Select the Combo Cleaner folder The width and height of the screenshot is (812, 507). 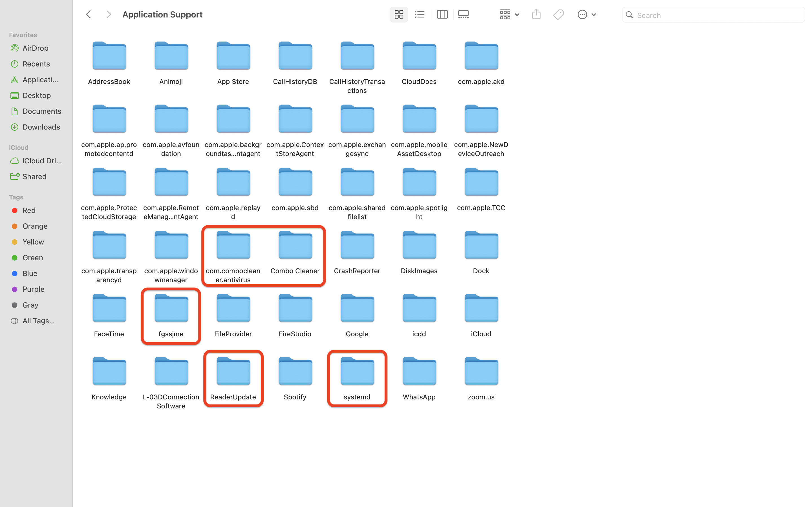click(295, 246)
